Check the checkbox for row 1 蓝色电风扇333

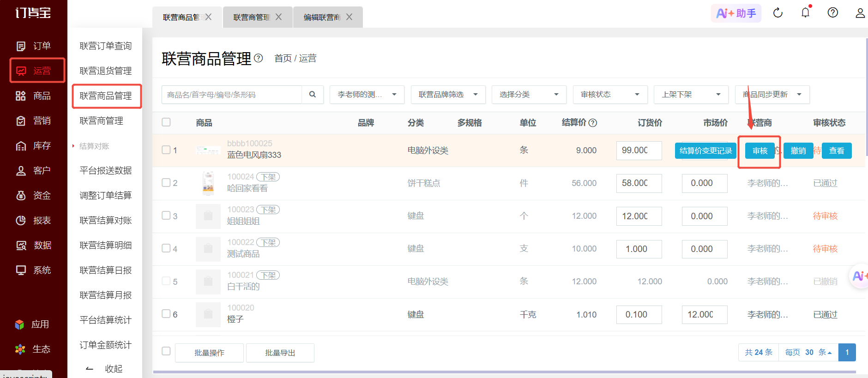point(166,150)
